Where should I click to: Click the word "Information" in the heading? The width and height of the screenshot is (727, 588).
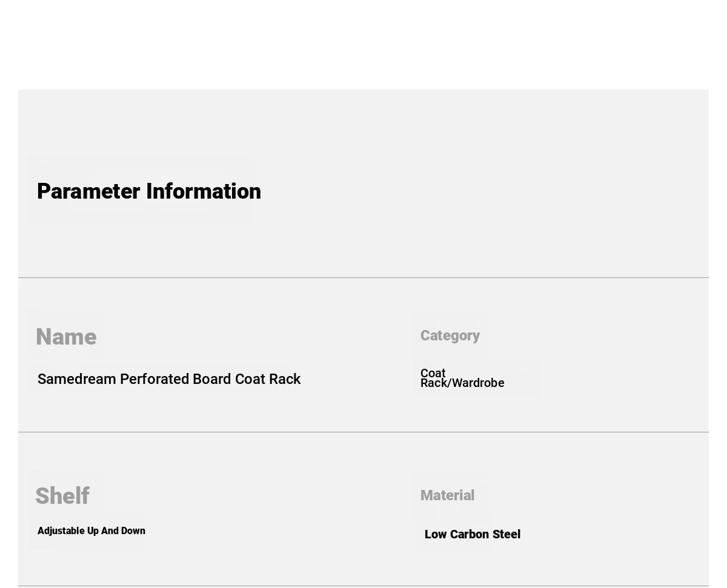(x=204, y=191)
